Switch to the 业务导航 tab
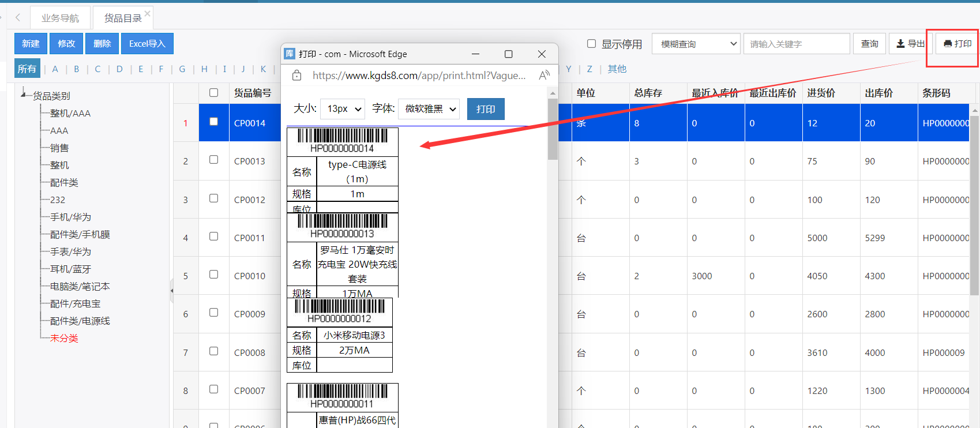 coord(60,18)
